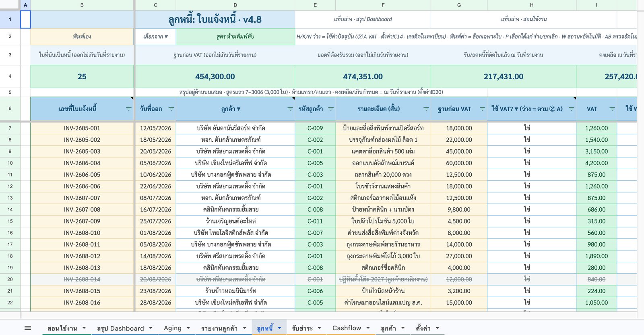Image resolution: width=644 pixels, height=335 pixels.
Task: Select row 4 header
Action: 10,77
